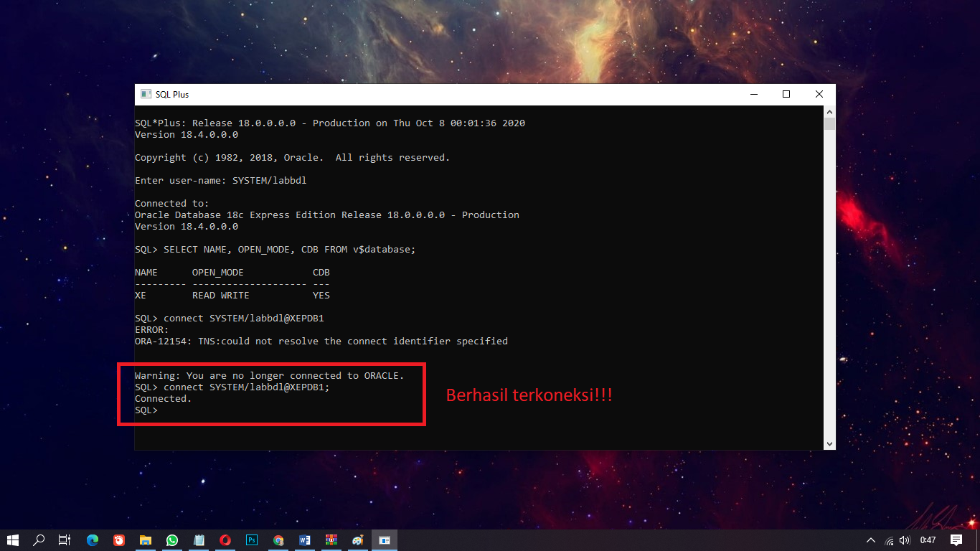Open the Action Center notifications icon
This screenshot has height=551, width=980.
click(956, 540)
